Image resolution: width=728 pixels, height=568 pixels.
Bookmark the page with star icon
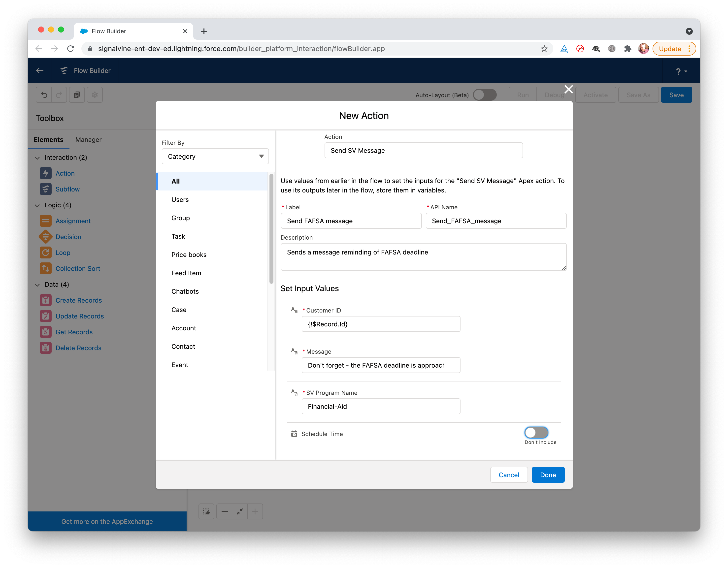tap(544, 49)
